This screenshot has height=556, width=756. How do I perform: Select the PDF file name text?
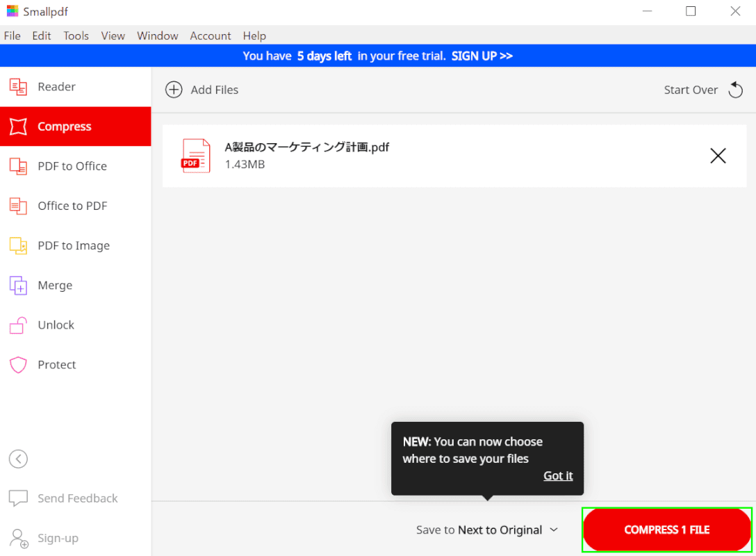coord(306,147)
